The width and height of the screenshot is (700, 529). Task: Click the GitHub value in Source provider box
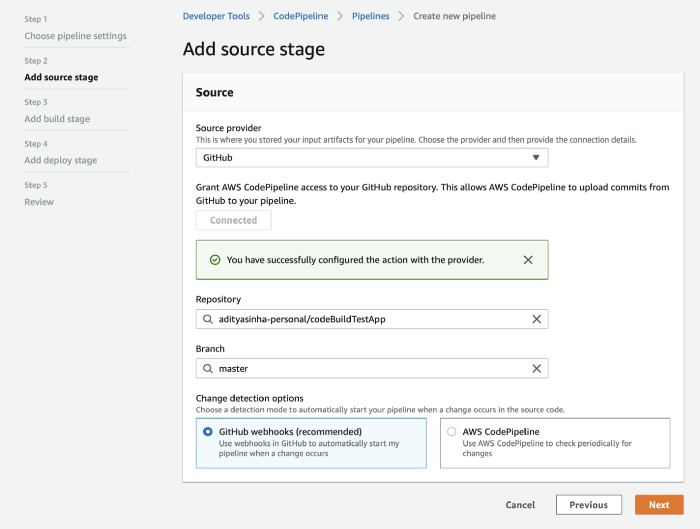point(217,158)
